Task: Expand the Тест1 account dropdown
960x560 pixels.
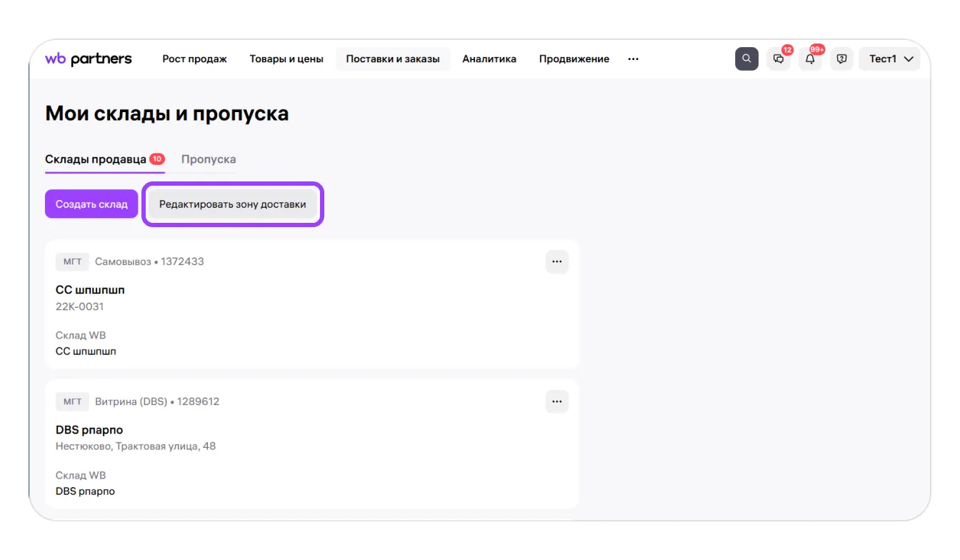Action: click(x=890, y=59)
